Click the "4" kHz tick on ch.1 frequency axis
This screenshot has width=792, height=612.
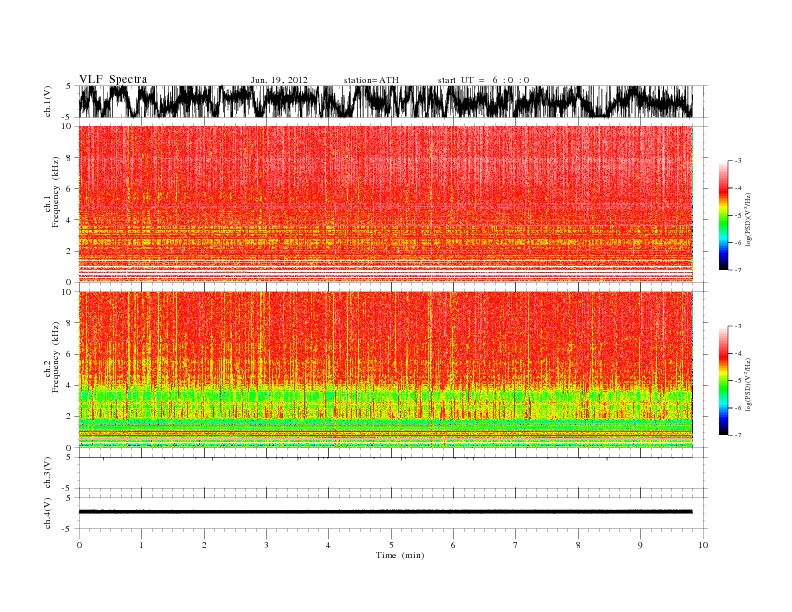coord(70,220)
